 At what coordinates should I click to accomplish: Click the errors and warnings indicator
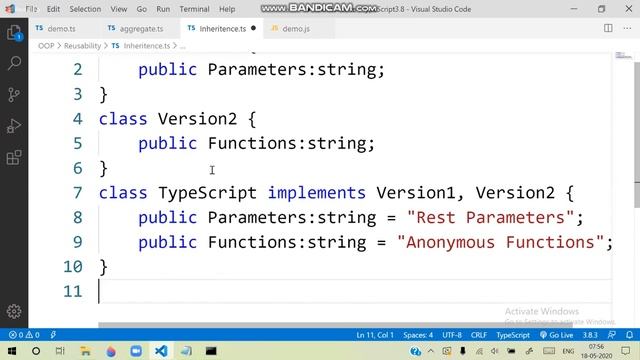pos(24,335)
